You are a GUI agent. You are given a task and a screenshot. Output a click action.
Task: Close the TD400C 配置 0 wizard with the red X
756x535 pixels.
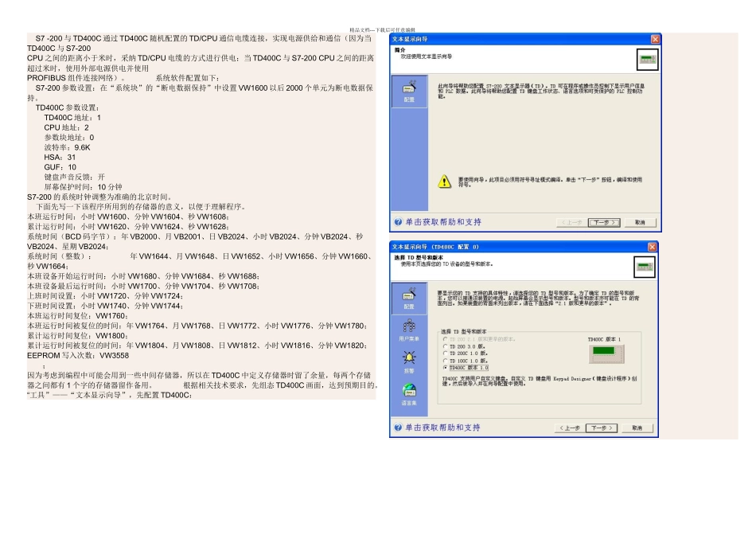pyautogui.click(x=653, y=247)
